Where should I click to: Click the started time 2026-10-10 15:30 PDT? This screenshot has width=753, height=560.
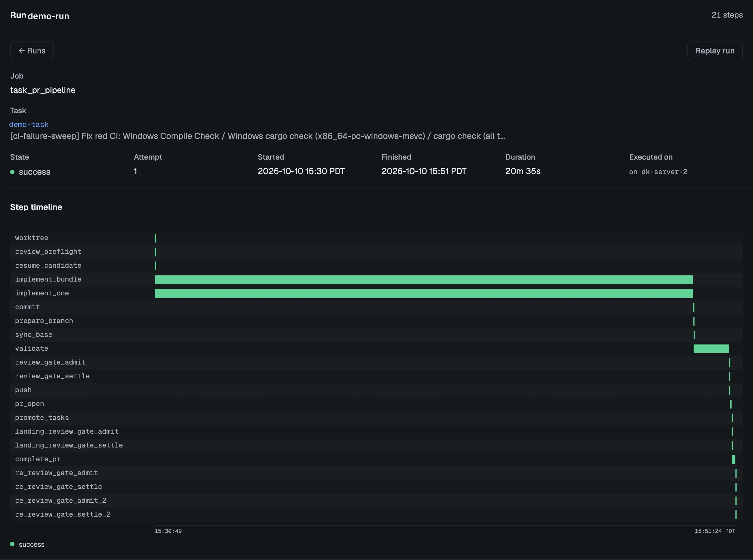coord(301,171)
